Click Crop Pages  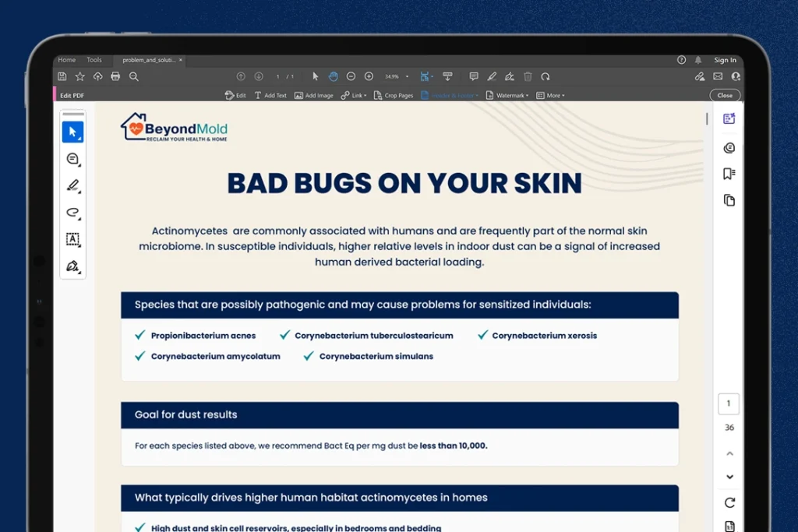(x=394, y=95)
